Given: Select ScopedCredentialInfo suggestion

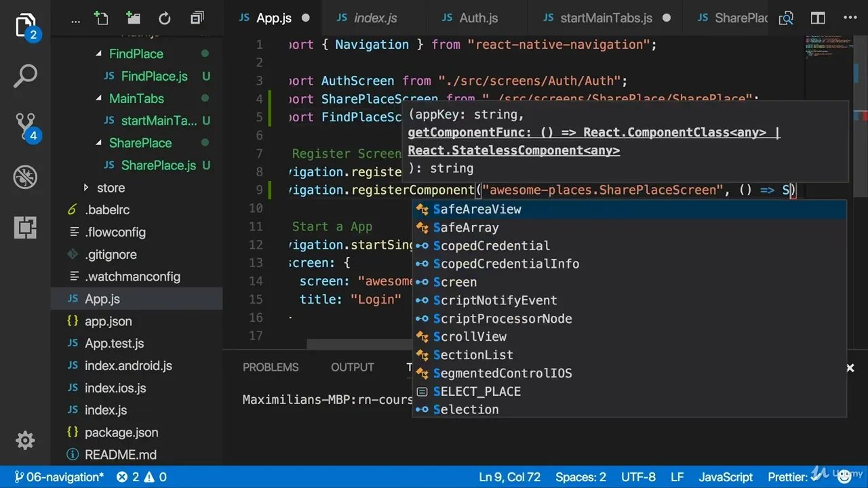Looking at the screenshot, I should tap(629, 264).
